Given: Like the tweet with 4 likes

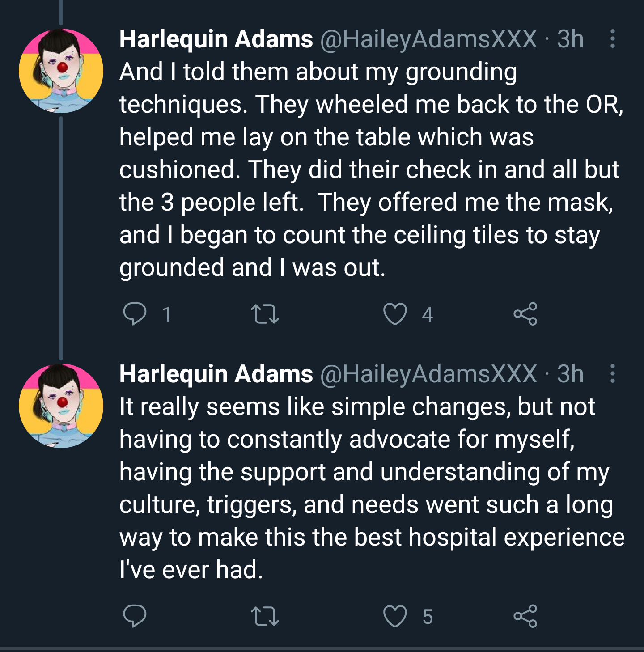Looking at the screenshot, I should tap(395, 314).
